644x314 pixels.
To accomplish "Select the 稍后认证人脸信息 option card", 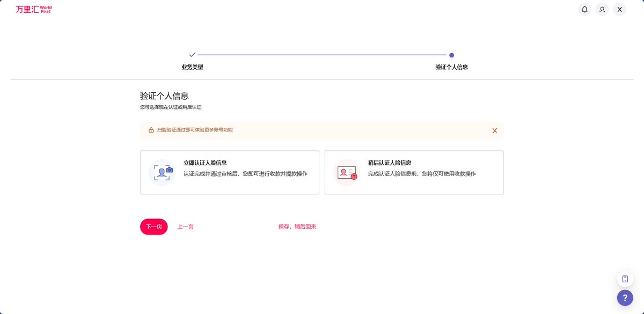I will 414,172.
